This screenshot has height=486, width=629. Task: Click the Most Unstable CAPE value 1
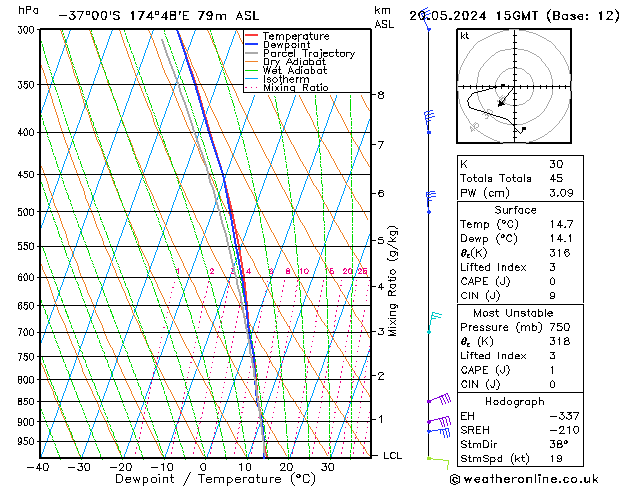[x=552, y=370]
